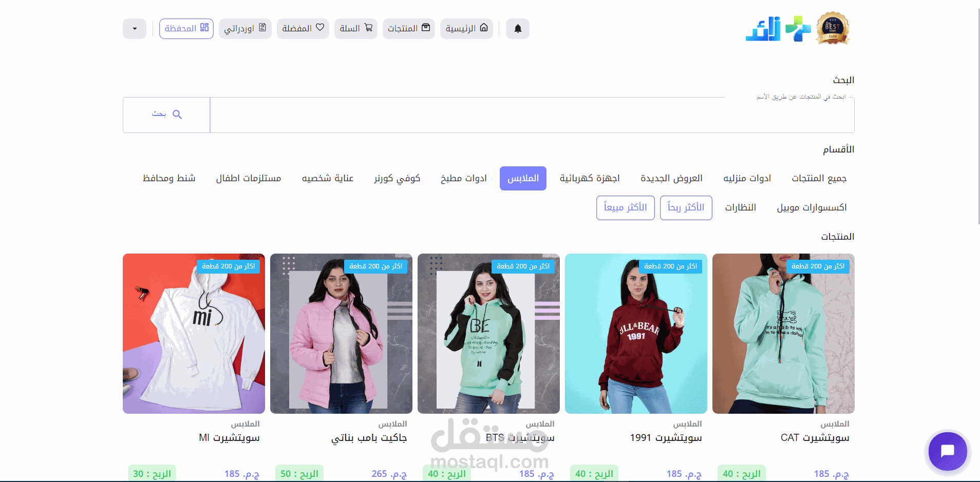Click stock badge on the 1991 hoodie
Image resolution: width=980 pixels, height=482 pixels.
click(x=671, y=266)
